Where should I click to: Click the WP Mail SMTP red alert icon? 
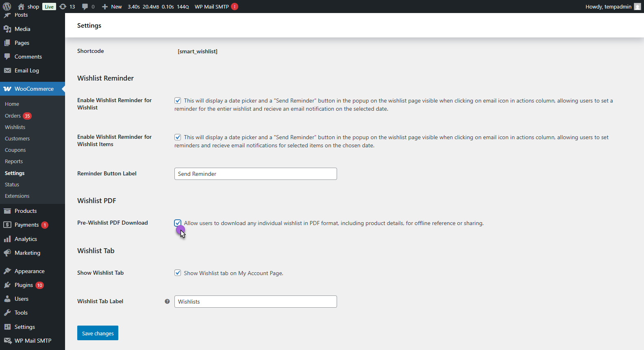[x=235, y=7]
